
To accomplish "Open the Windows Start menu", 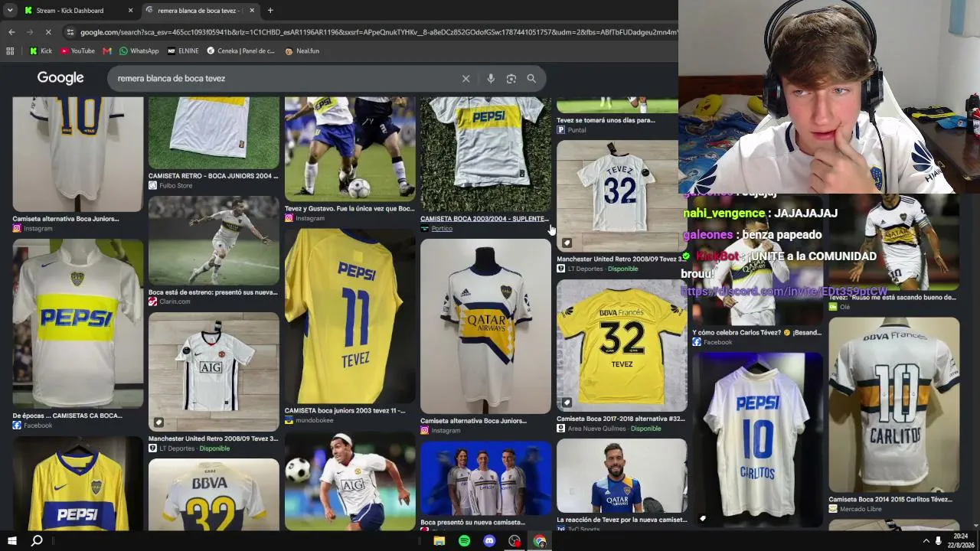I will (12, 541).
